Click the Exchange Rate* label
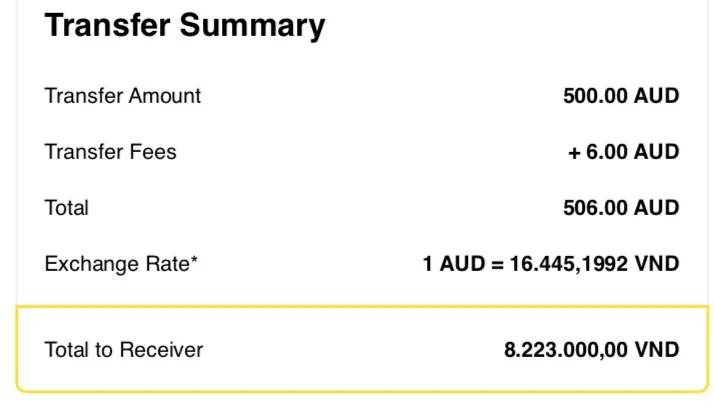The width and height of the screenshot is (714, 407). 121,264
